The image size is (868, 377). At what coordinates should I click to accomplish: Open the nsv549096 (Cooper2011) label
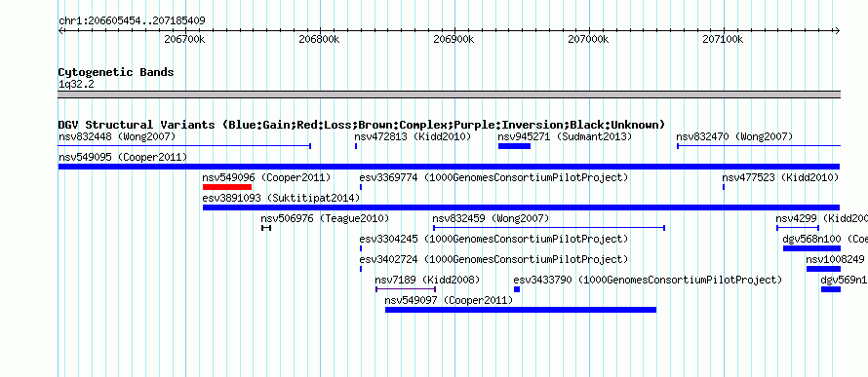(266, 177)
